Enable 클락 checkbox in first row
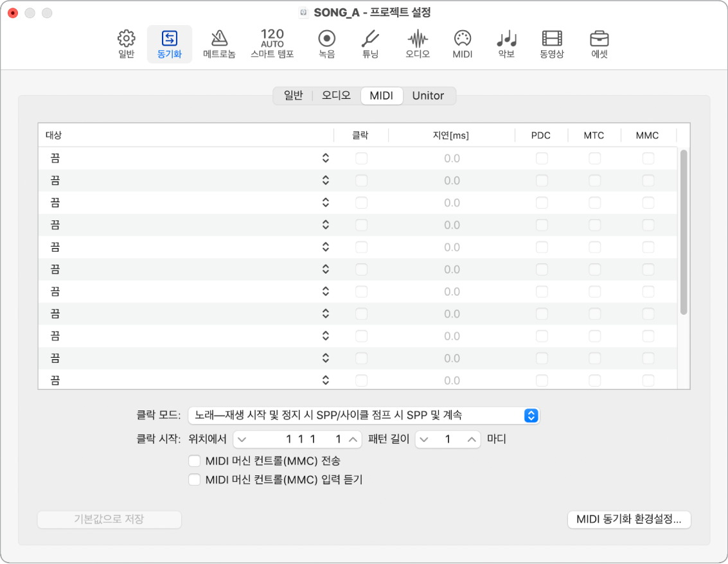Screen dimensions: 728x564 [x=361, y=158]
